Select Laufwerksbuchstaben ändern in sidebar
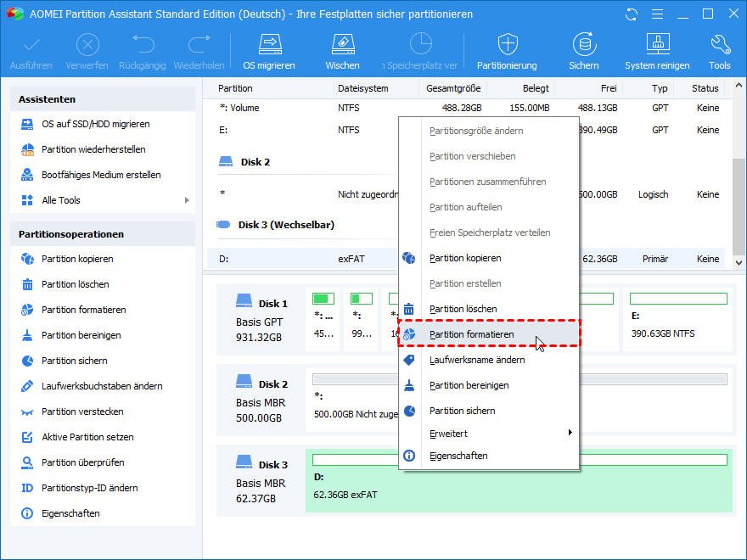747x560 pixels. click(x=103, y=386)
